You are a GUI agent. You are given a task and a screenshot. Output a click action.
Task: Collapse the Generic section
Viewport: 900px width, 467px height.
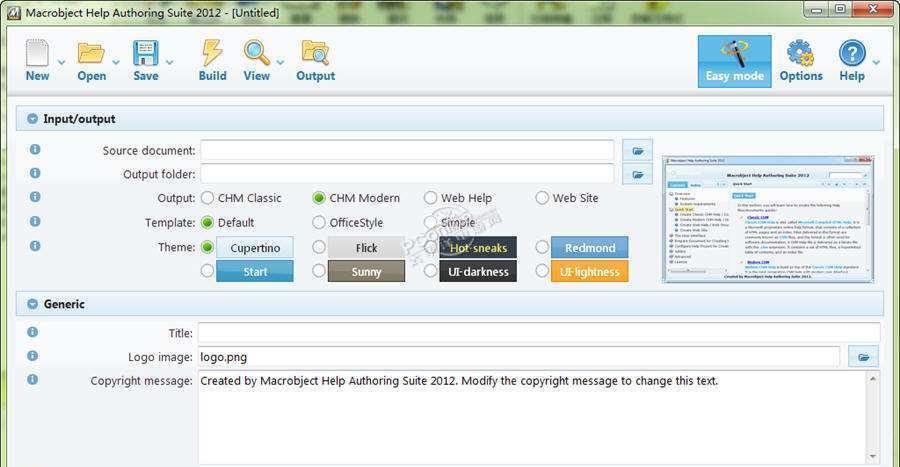pos(33,304)
